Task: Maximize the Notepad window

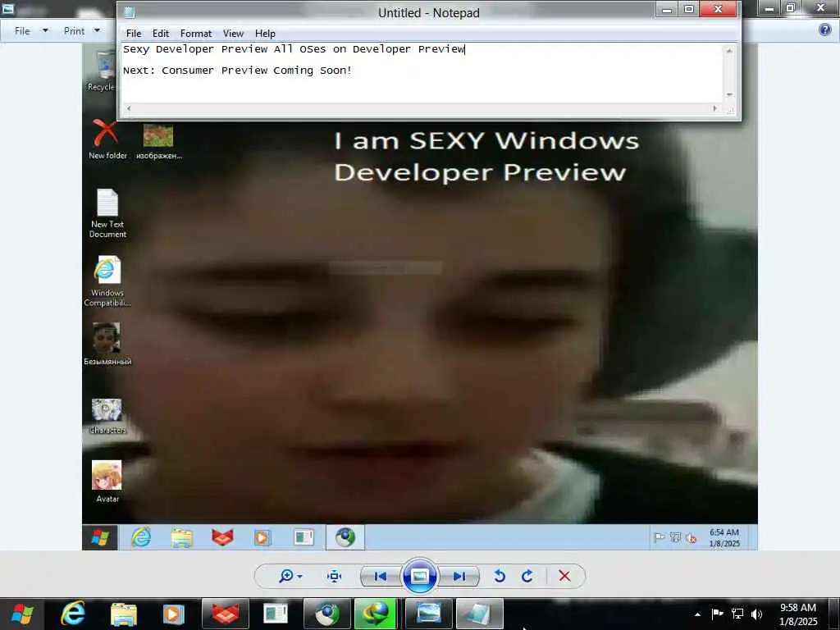Action: pyautogui.click(x=689, y=9)
